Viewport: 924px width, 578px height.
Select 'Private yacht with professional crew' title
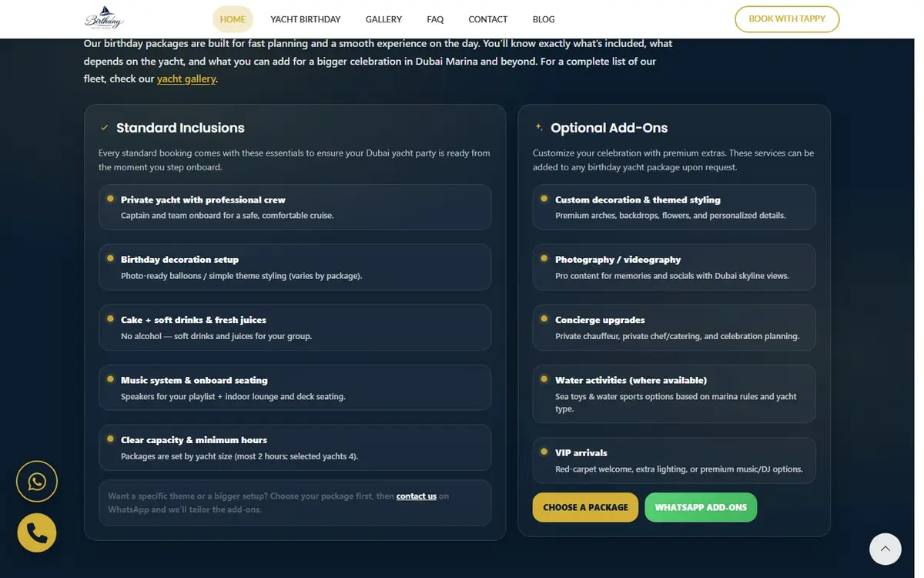pyautogui.click(x=203, y=200)
